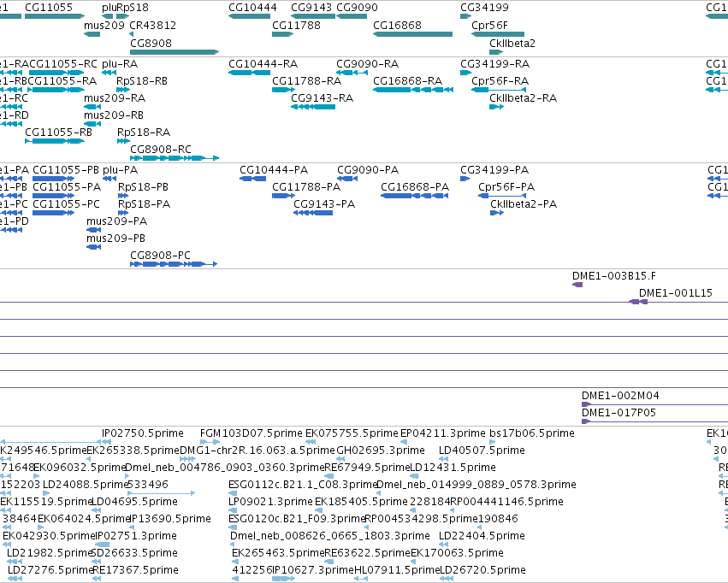Click the CG8908-PC protein glyph
The width and height of the screenshot is (728, 583).
tap(174, 264)
